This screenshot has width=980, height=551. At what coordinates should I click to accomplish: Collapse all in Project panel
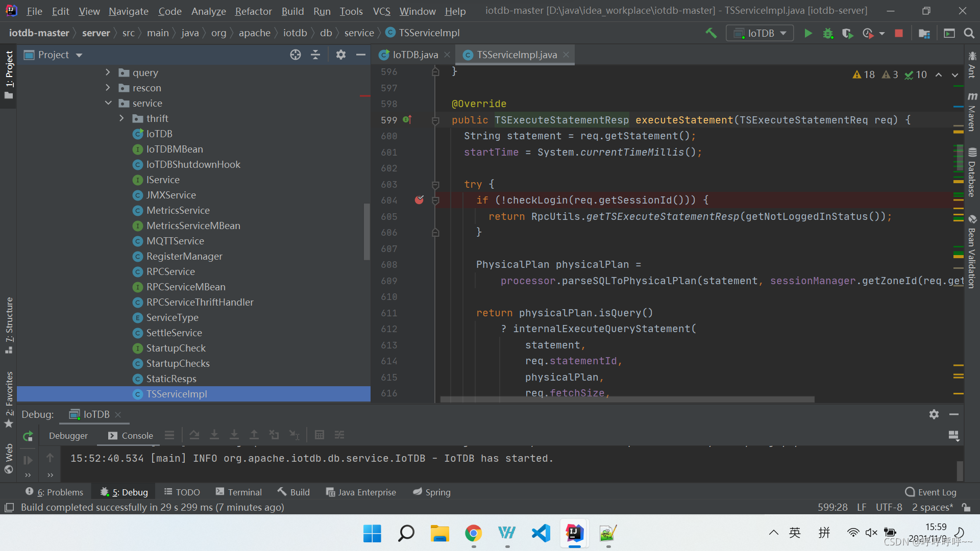(x=315, y=55)
